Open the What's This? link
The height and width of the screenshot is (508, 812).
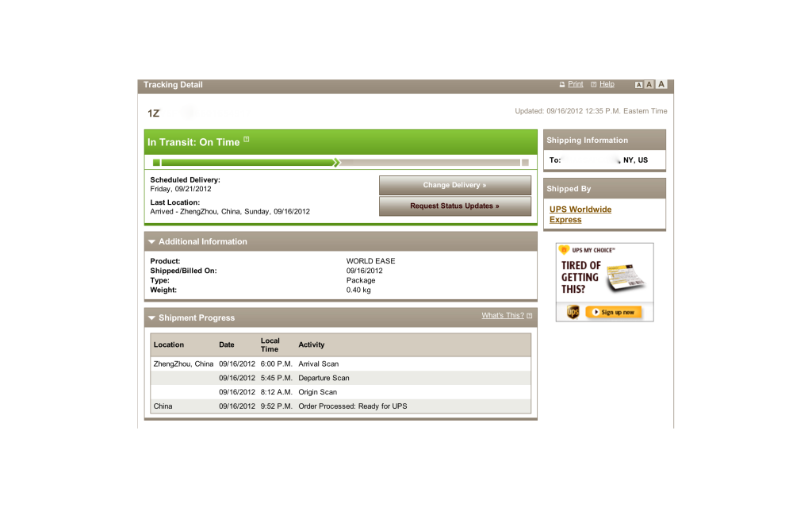pyautogui.click(x=502, y=315)
